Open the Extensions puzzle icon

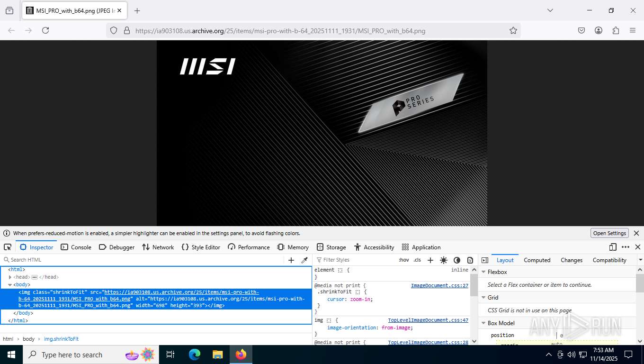coord(616,30)
